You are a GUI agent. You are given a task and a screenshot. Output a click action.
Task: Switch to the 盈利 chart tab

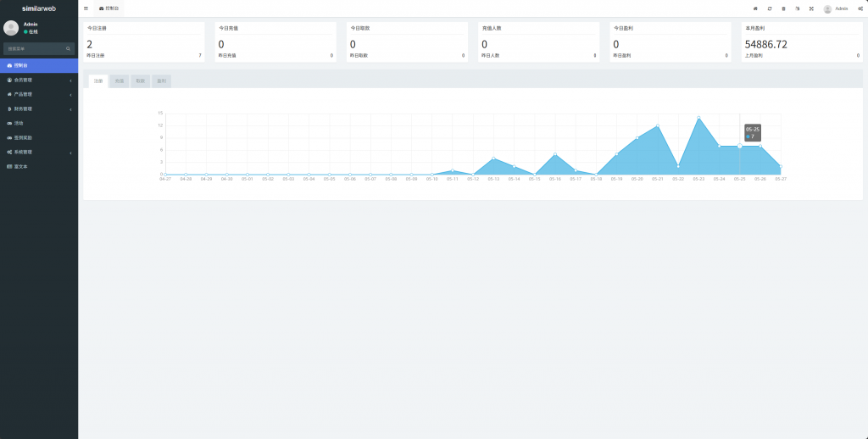(x=161, y=81)
